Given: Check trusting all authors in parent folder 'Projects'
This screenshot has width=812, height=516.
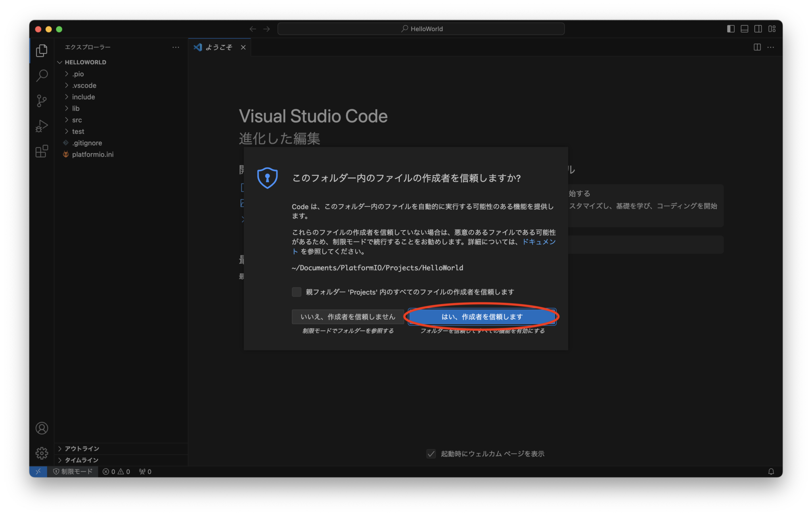Looking at the screenshot, I should pos(296,292).
